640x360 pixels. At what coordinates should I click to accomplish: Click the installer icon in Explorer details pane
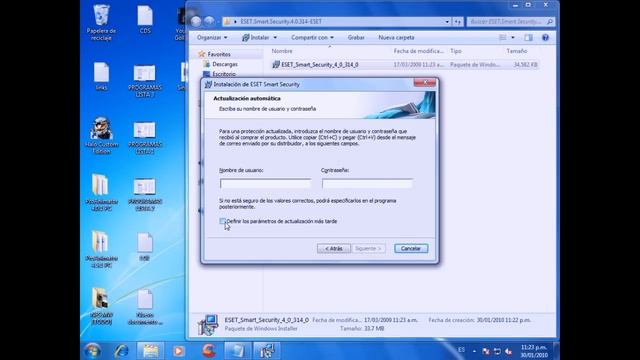point(208,324)
